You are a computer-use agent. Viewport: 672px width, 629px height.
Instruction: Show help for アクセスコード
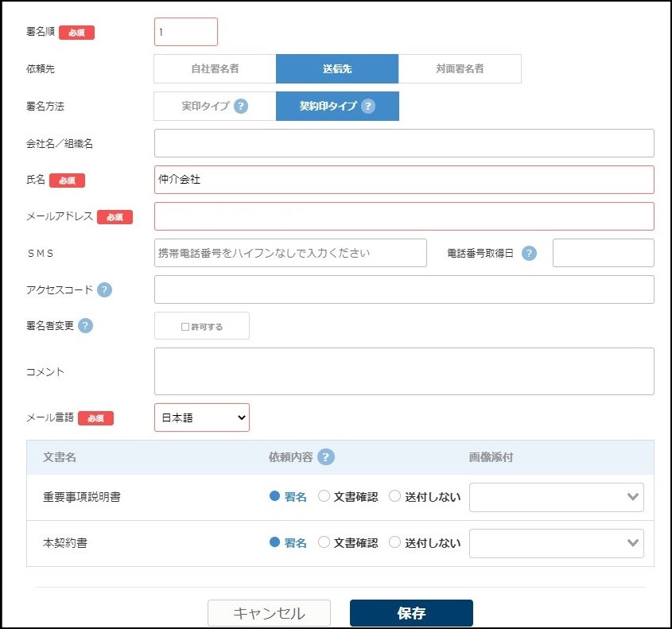point(104,289)
